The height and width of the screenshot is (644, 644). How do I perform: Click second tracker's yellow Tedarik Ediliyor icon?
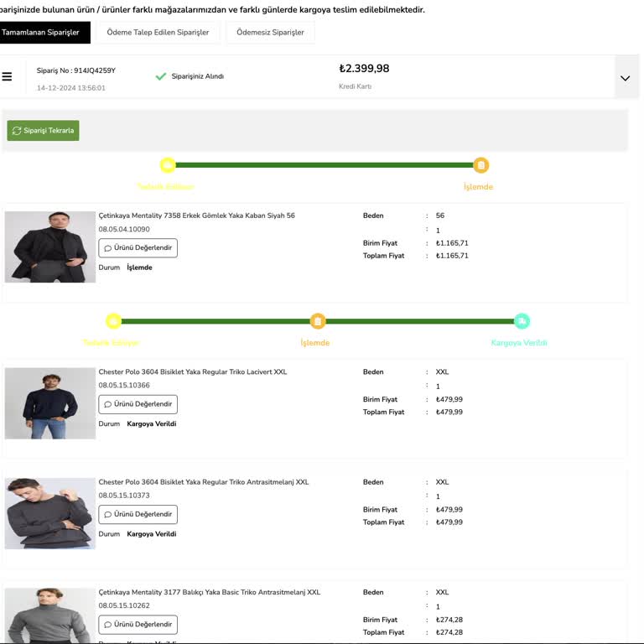[x=113, y=321]
